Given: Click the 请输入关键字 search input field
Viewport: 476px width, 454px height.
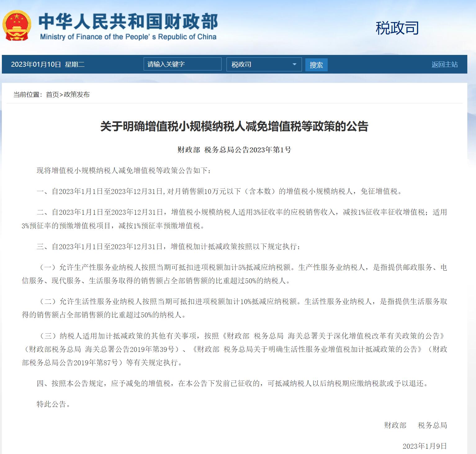Looking at the screenshot, I should 183,64.
